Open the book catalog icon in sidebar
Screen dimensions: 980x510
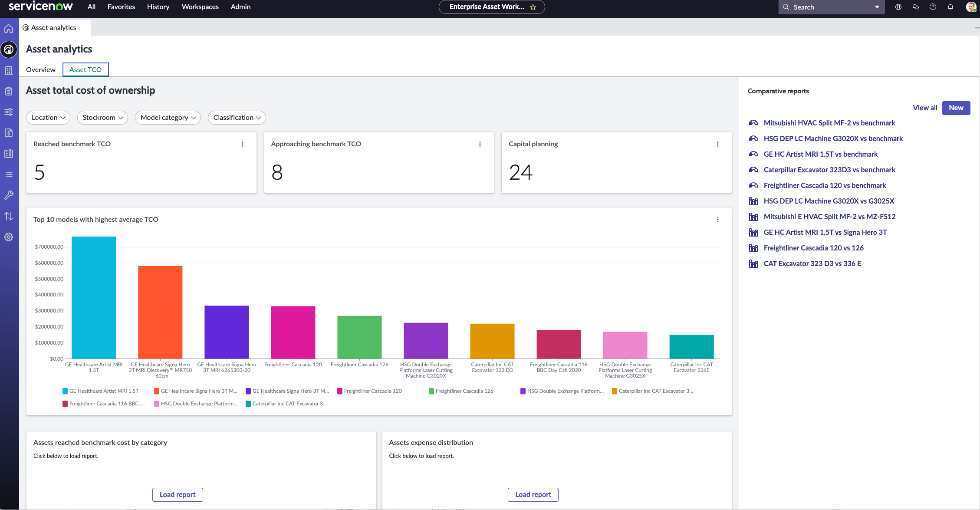click(9, 154)
